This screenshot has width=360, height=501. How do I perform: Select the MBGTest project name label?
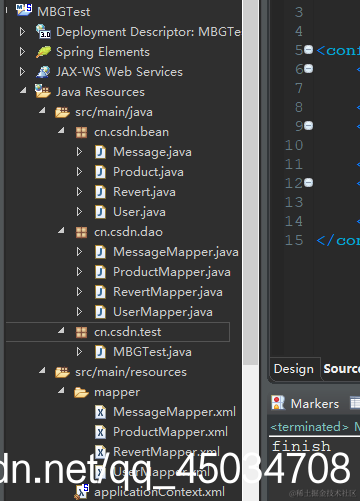[63, 12]
